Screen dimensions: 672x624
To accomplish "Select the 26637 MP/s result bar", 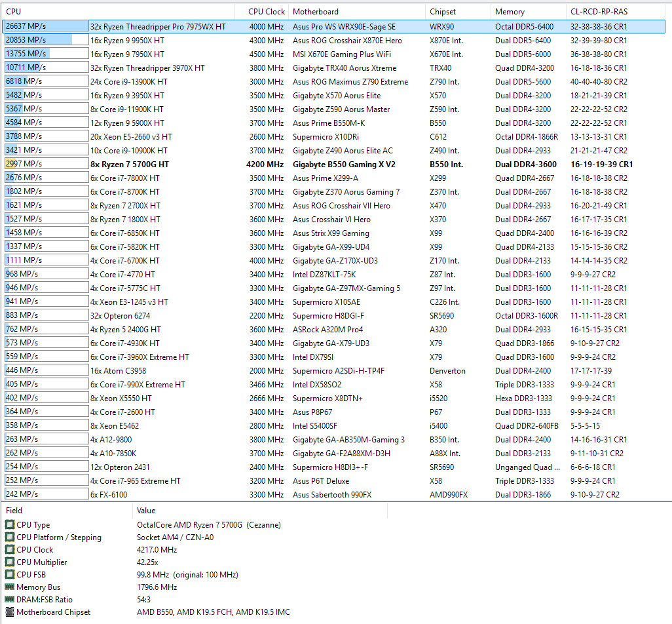I will tap(47, 26).
